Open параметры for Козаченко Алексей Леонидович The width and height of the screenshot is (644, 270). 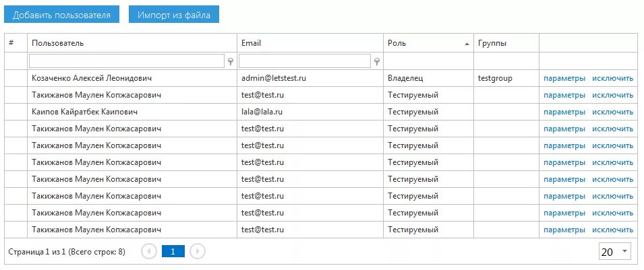(x=564, y=78)
